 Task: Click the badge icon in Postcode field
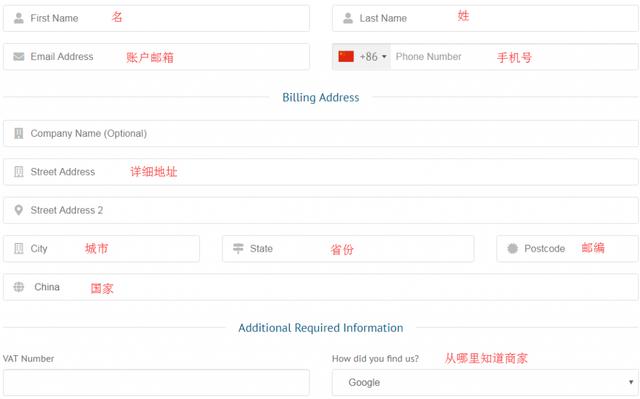point(513,248)
